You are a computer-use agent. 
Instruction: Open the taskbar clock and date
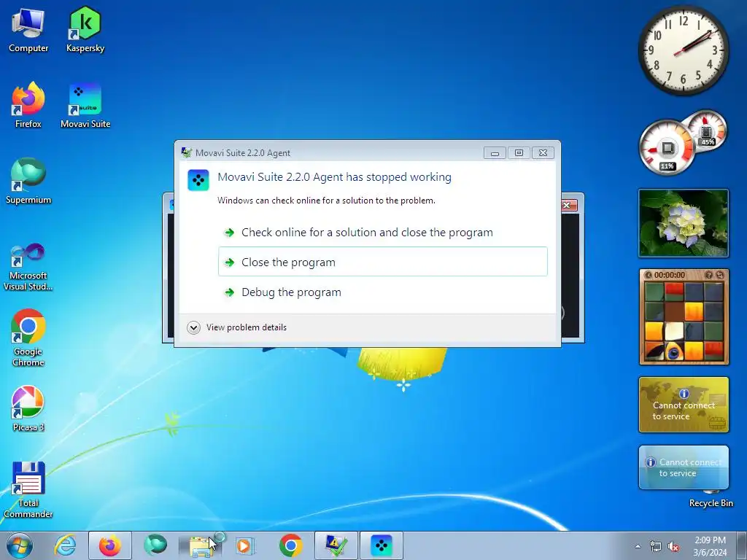(x=710, y=546)
